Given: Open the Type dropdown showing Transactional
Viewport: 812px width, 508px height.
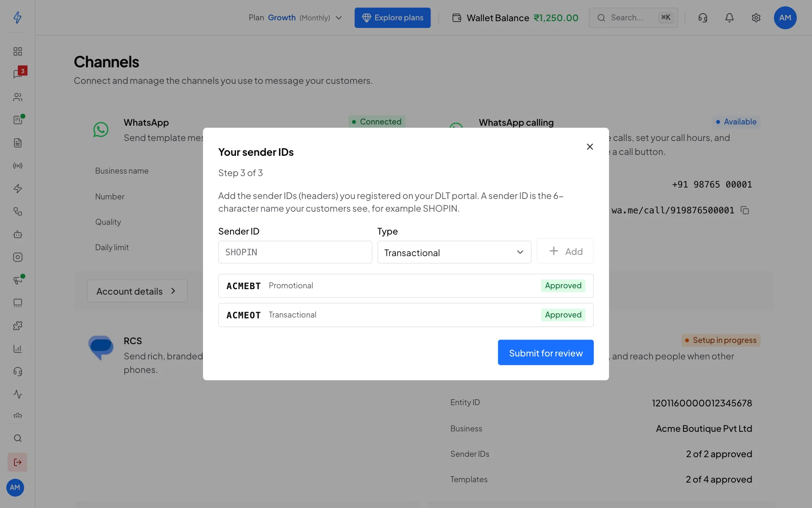Looking at the screenshot, I should pos(454,252).
